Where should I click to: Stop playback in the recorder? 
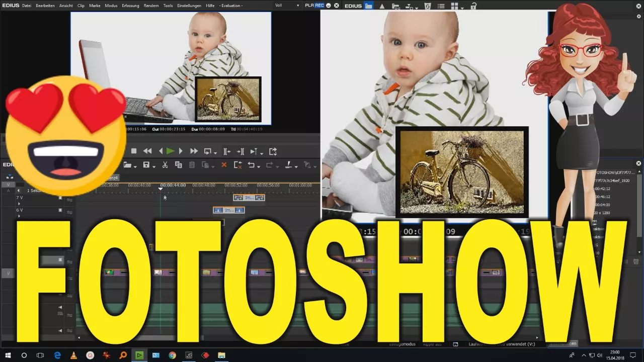click(x=134, y=151)
